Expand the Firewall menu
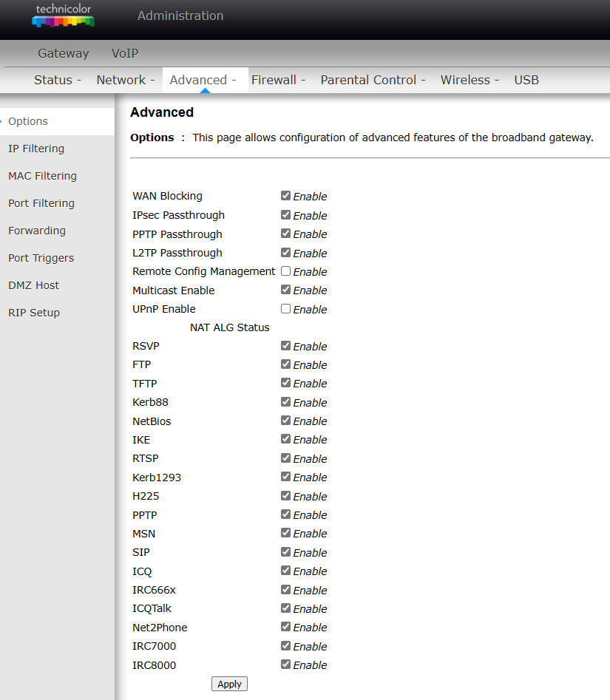 pos(278,80)
